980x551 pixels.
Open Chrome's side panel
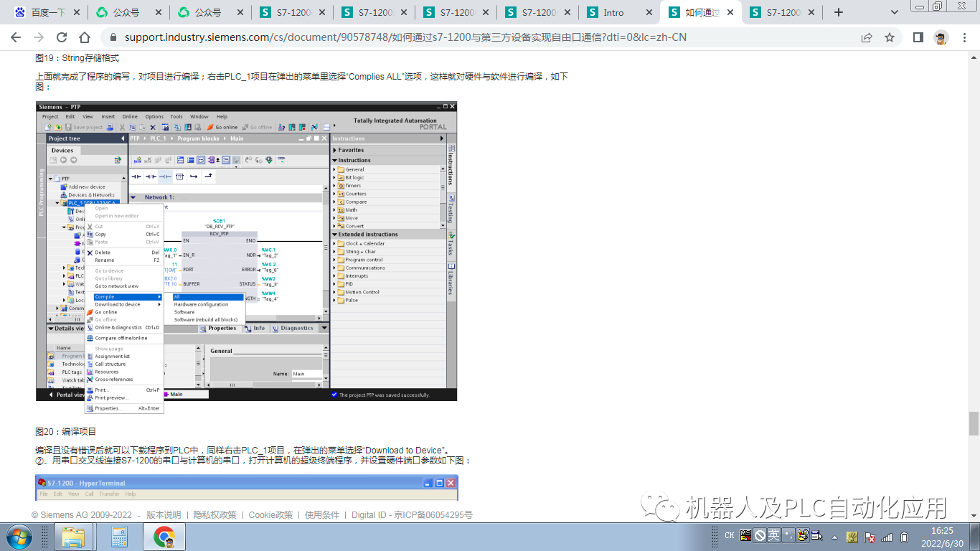918,37
